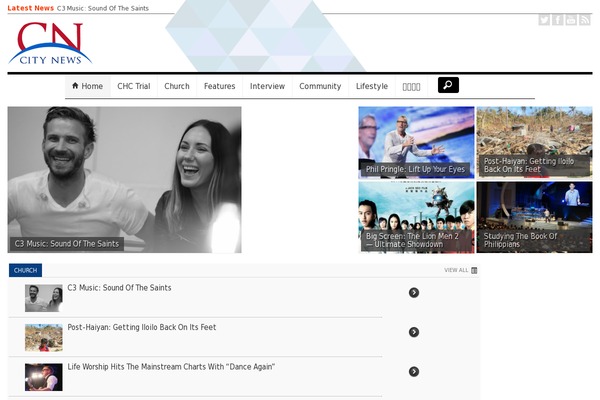Viewport: 600px width, 400px height.
Task: Open Life Worship Hits The Mainstream Charts headline
Action: pos(171,367)
